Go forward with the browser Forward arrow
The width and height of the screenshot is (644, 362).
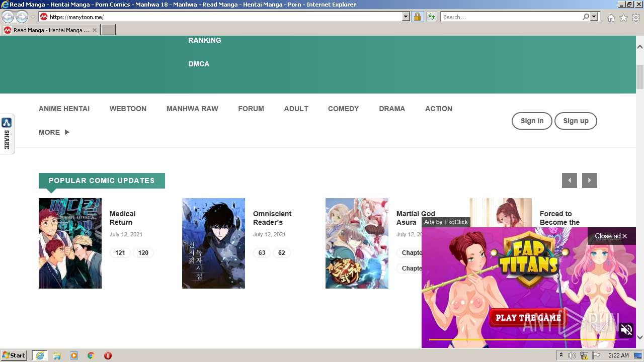tap(22, 17)
